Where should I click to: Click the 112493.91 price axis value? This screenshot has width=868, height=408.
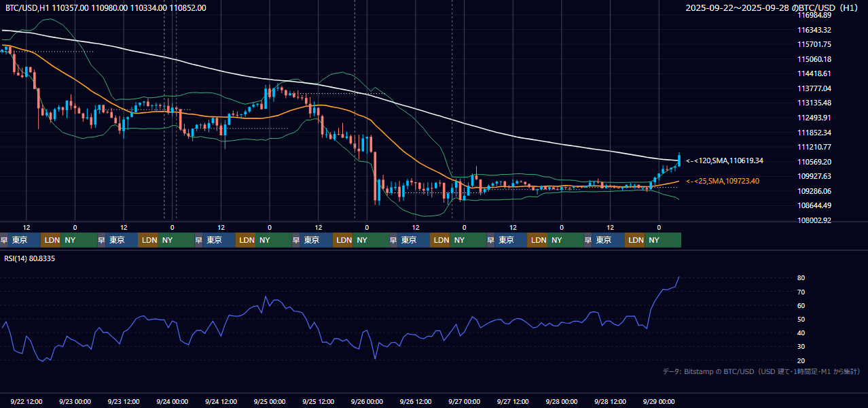coord(814,118)
